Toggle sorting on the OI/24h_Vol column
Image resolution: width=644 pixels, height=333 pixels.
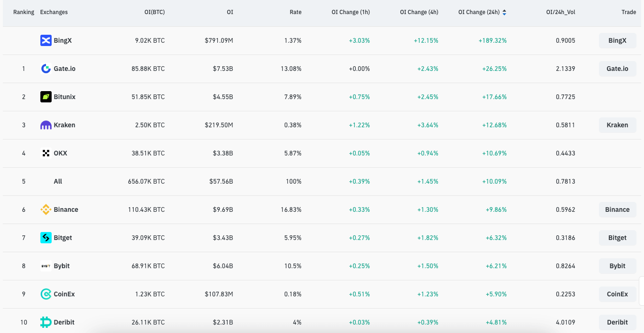(x=560, y=12)
